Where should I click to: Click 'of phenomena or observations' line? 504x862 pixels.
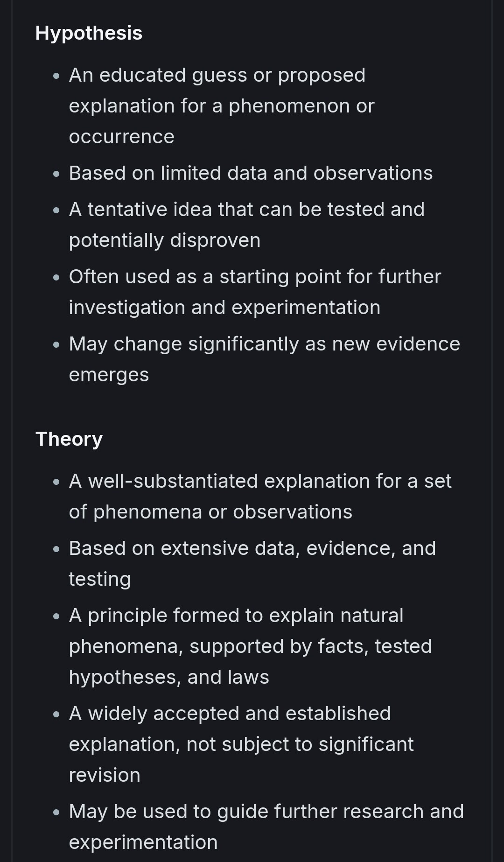[210, 512]
